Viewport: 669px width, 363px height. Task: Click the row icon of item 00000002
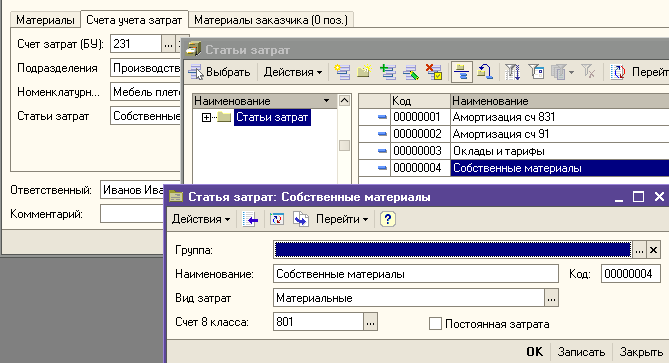coord(382,134)
